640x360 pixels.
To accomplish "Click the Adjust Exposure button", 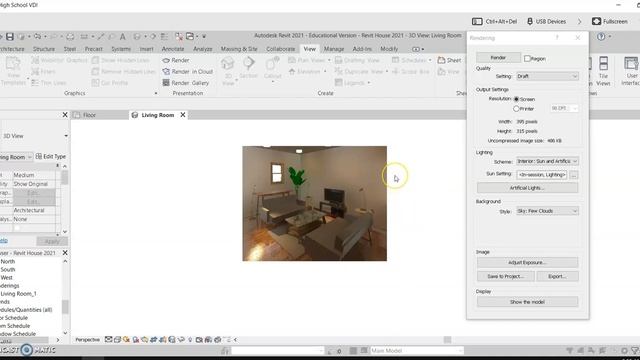I will pyautogui.click(x=527, y=262).
